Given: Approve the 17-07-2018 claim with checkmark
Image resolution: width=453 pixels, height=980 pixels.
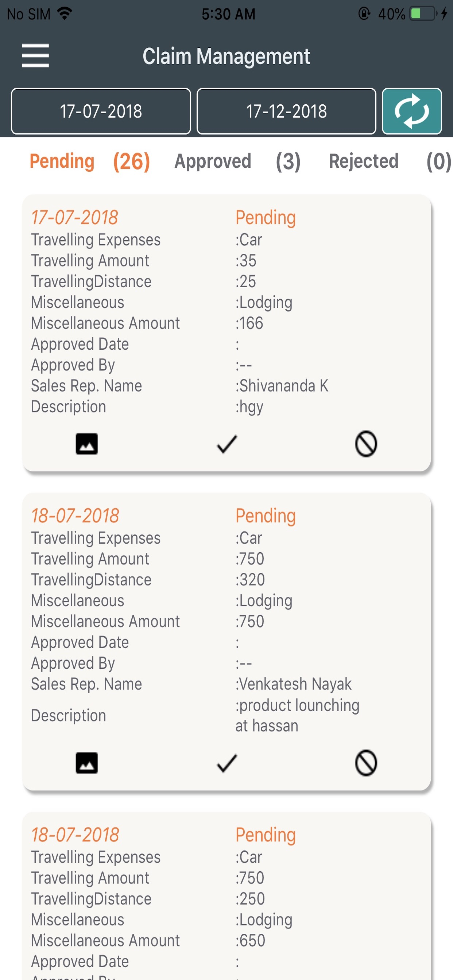Looking at the screenshot, I should point(227,444).
